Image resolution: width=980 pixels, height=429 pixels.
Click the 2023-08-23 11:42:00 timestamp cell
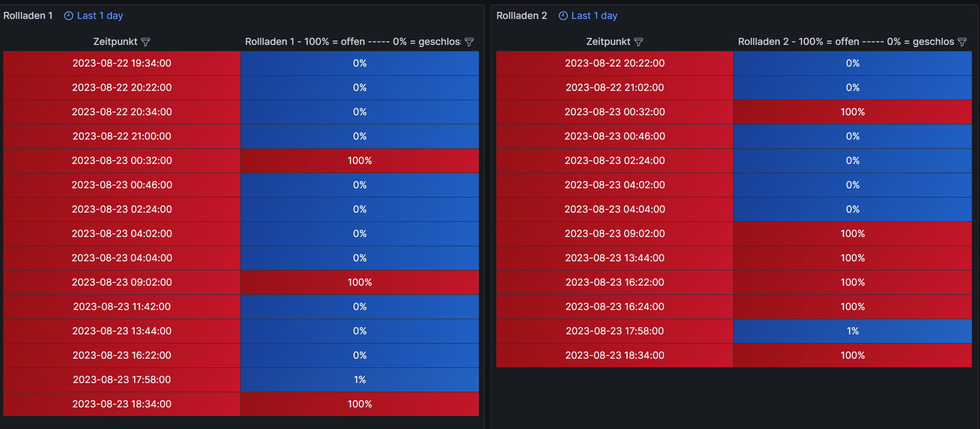pos(122,307)
